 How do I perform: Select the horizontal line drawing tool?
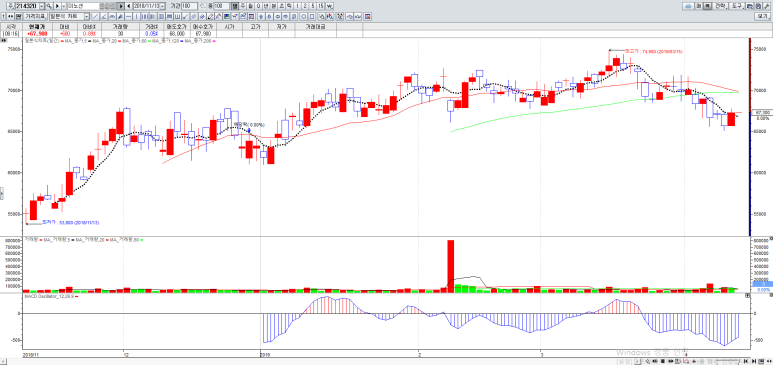128,16
